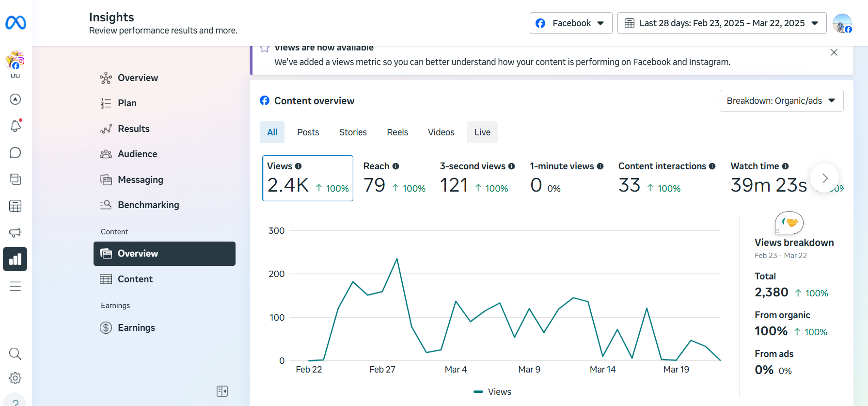Viewport: 868px width, 406px height.
Task: Open the all tools hamburger menu
Action: click(x=16, y=286)
